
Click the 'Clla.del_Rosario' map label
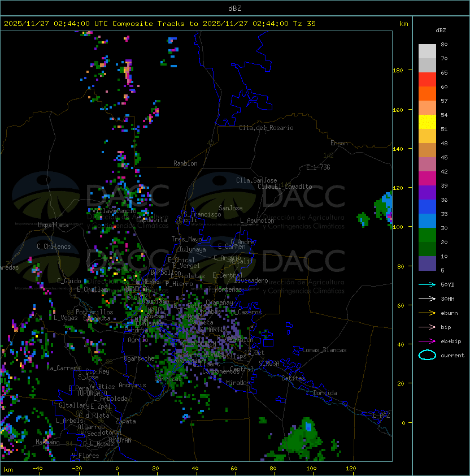pyautogui.click(x=266, y=128)
